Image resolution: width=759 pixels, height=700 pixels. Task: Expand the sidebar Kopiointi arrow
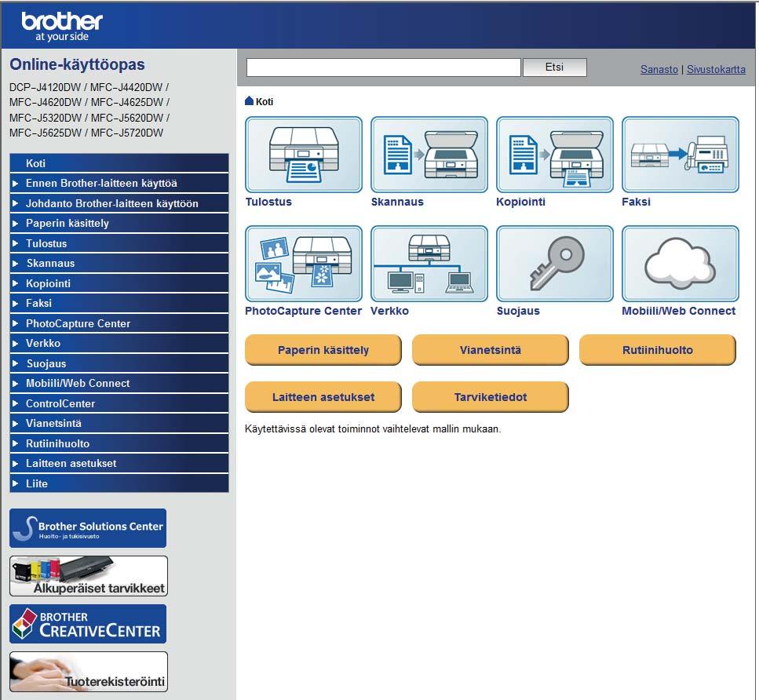point(16,283)
